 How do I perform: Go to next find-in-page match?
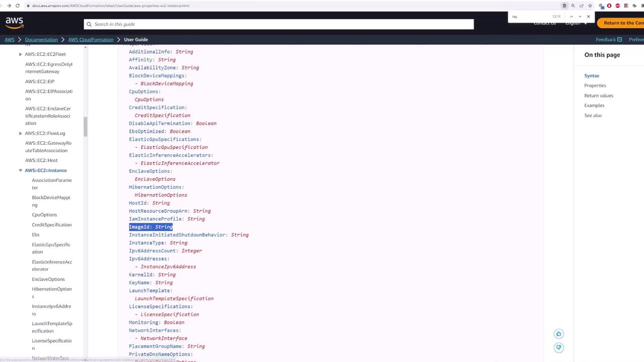point(580,17)
